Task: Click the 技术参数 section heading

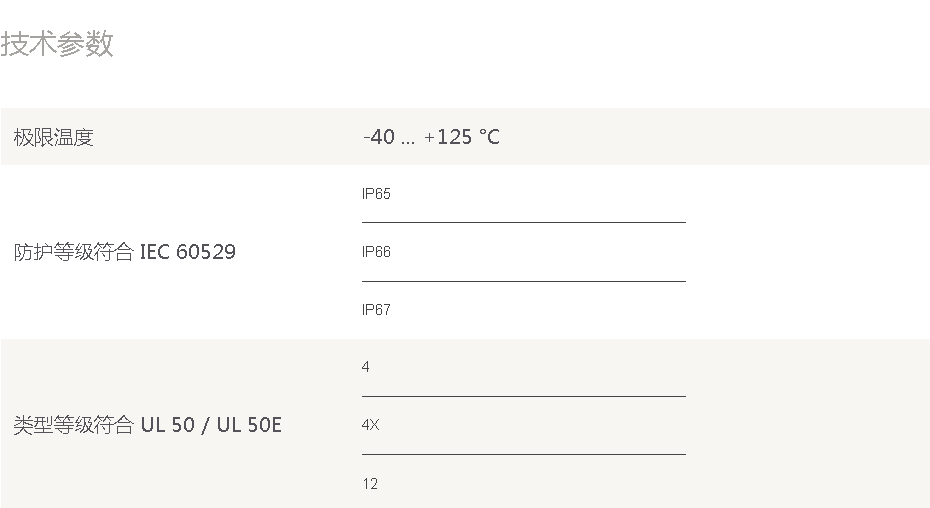Action: (x=57, y=44)
